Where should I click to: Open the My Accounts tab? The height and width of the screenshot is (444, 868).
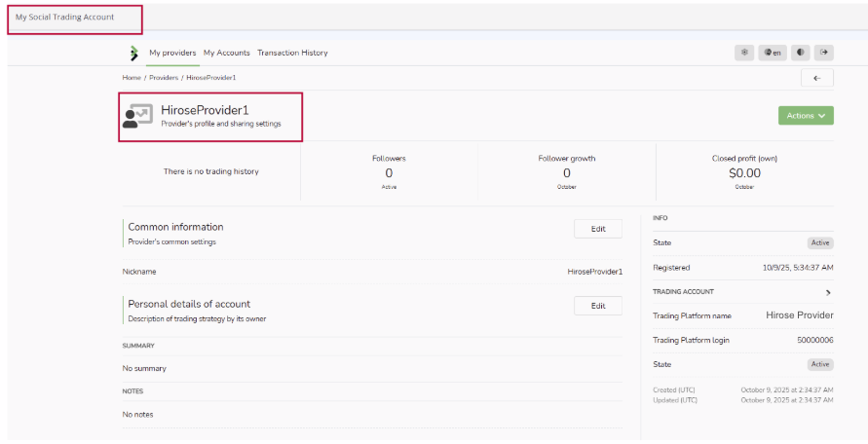coord(226,53)
